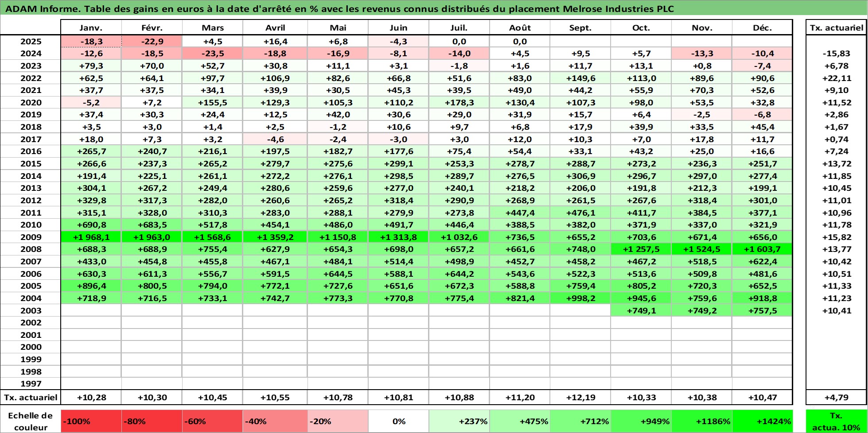Select the 'Tx. actua. 10%' green box

(x=836, y=421)
